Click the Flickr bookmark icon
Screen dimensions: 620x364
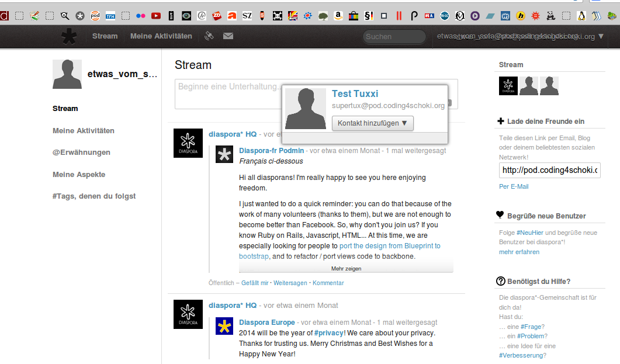pos(141,16)
